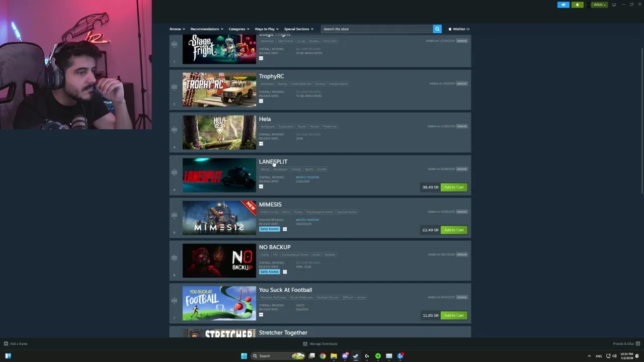Open the Wishlist button

458,29
